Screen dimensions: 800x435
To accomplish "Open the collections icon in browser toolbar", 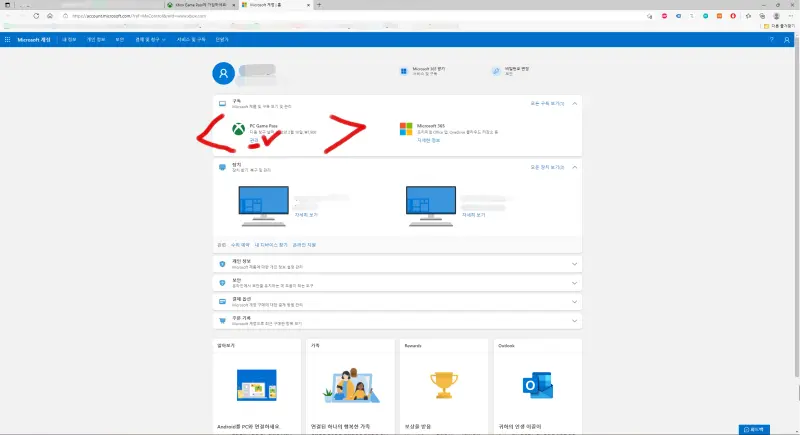I will coord(762,16).
